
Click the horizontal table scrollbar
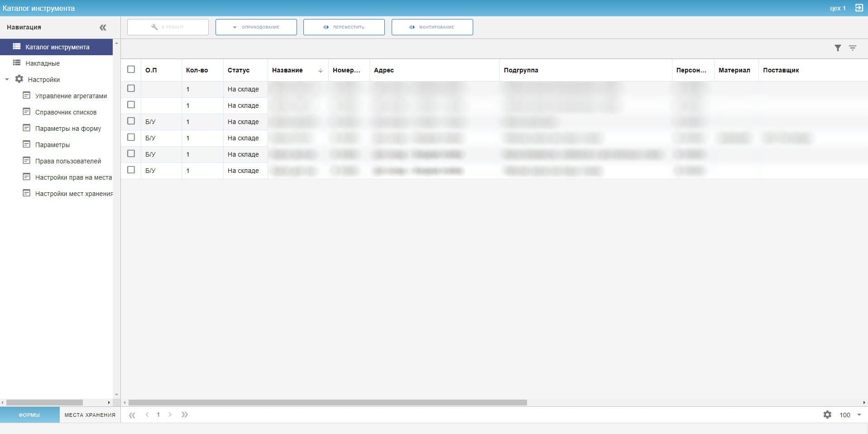327,402
